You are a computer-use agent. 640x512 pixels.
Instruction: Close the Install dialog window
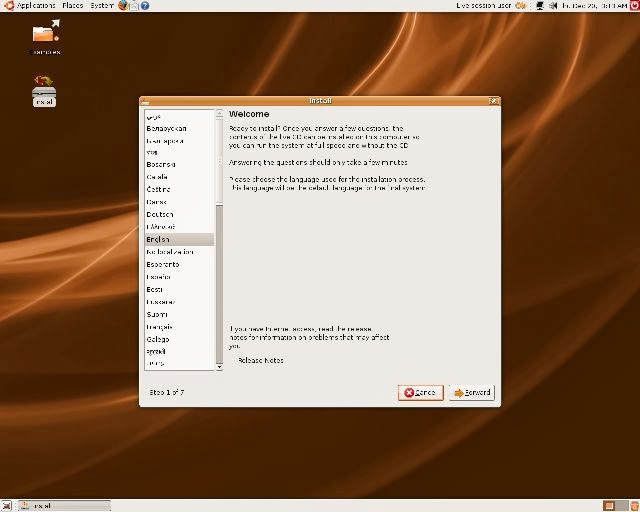pos(494,101)
